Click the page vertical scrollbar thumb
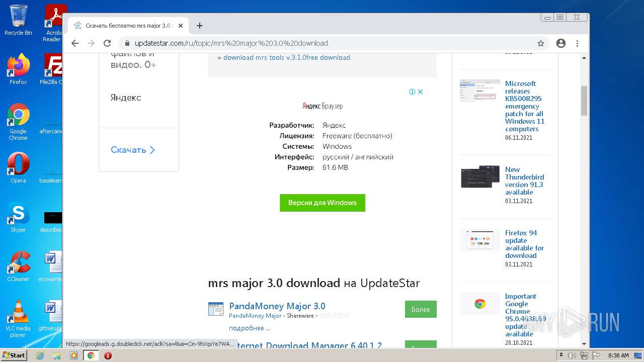Screen dimensions: 644x362 click(584, 101)
